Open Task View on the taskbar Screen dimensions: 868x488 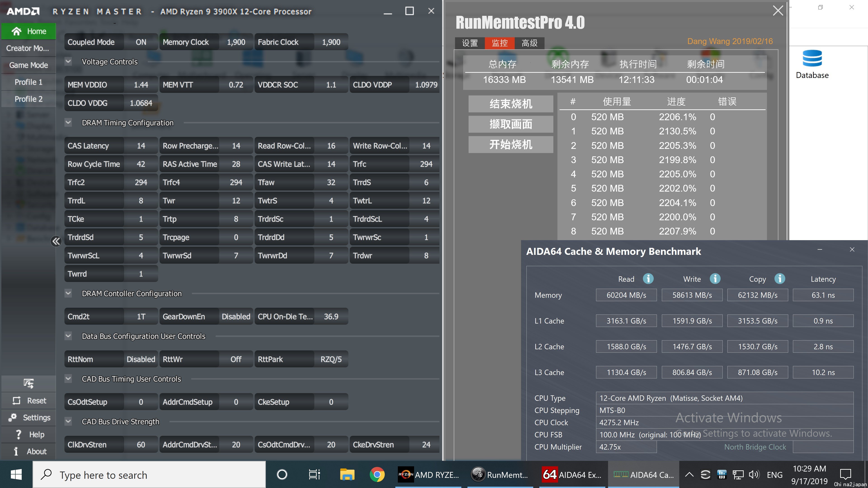314,474
